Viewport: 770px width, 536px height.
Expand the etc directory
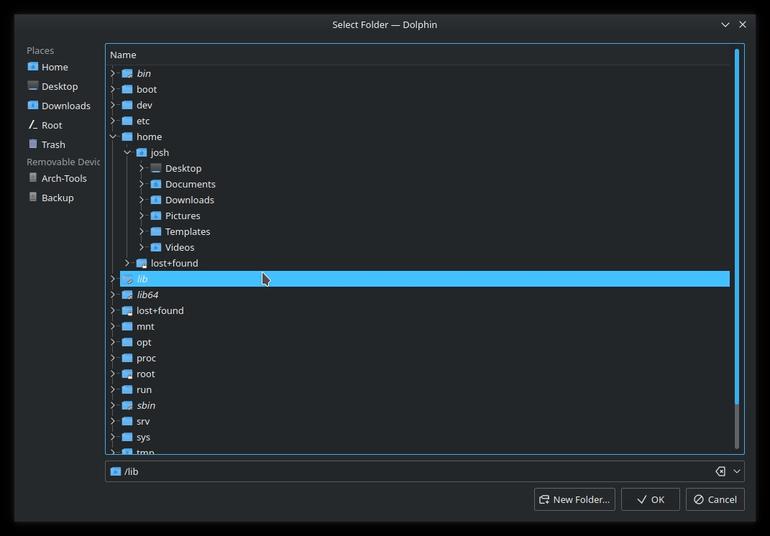[113, 121]
